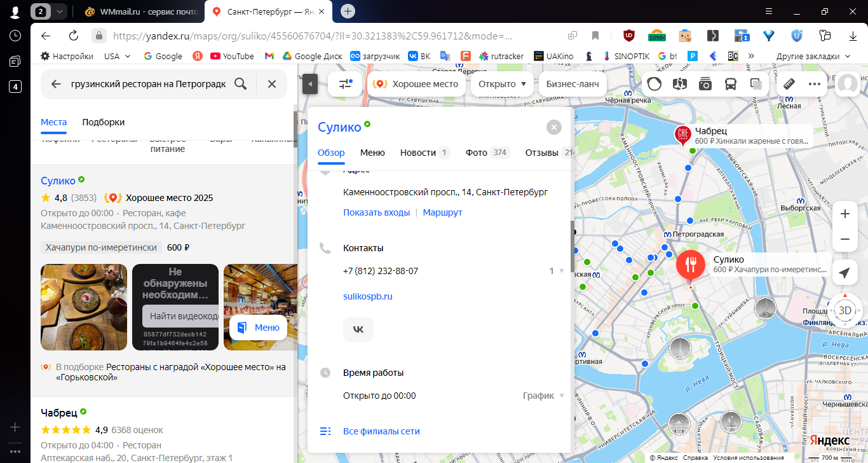The image size is (868, 463).
Task: Click the Показать входы link
Action: (x=377, y=212)
